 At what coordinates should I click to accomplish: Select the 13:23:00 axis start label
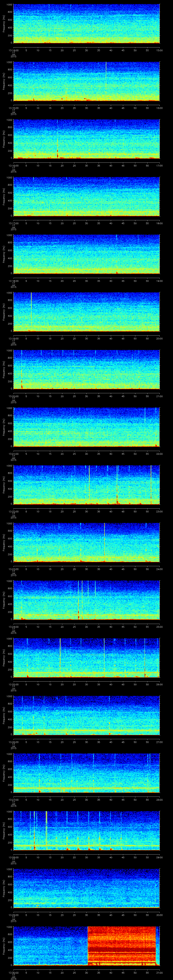13,569
